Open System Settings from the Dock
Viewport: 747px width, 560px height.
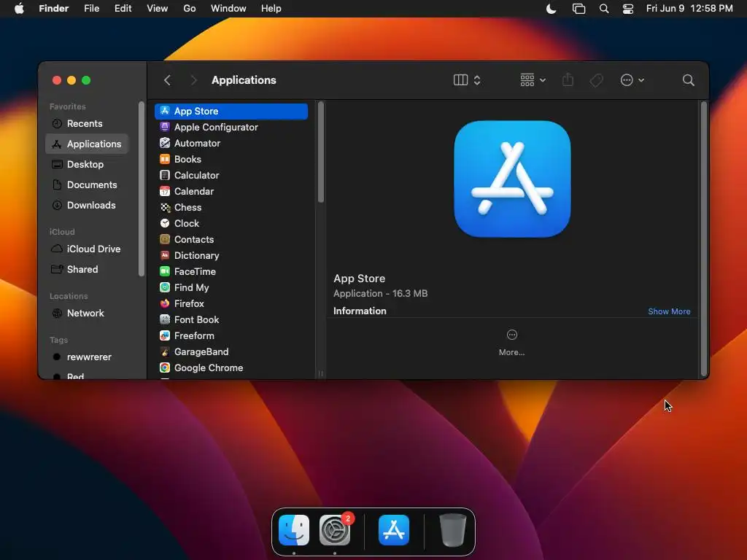(x=335, y=530)
